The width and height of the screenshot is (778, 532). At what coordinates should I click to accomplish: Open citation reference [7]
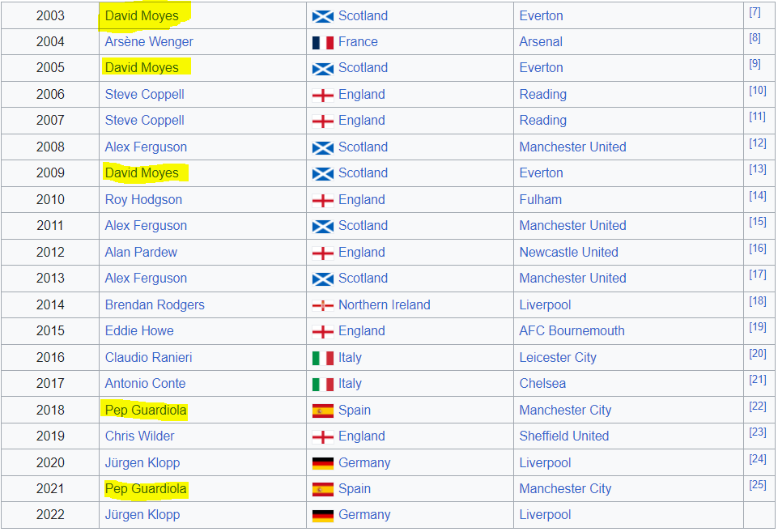(x=755, y=12)
